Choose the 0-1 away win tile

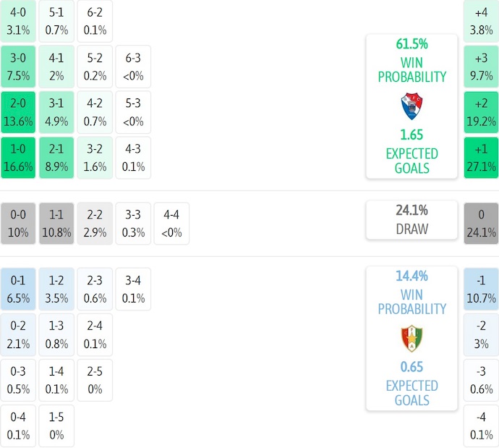pos(19,289)
